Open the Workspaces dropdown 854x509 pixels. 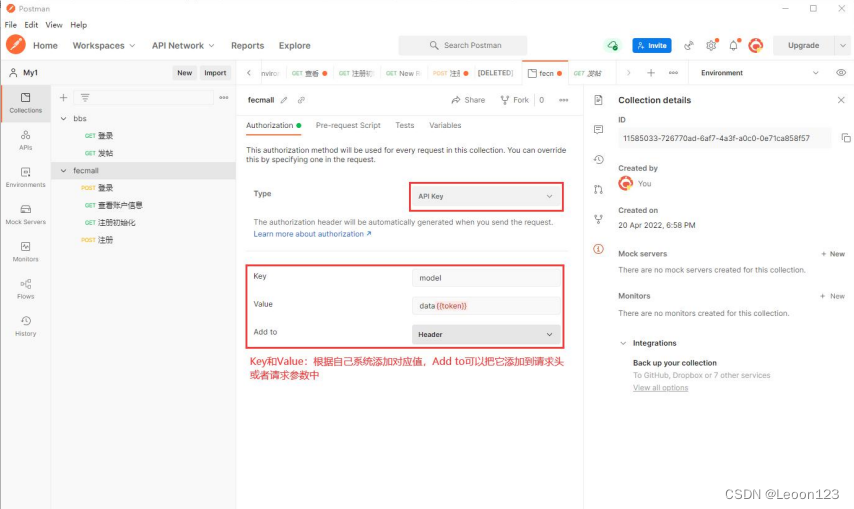click(103, 45)
